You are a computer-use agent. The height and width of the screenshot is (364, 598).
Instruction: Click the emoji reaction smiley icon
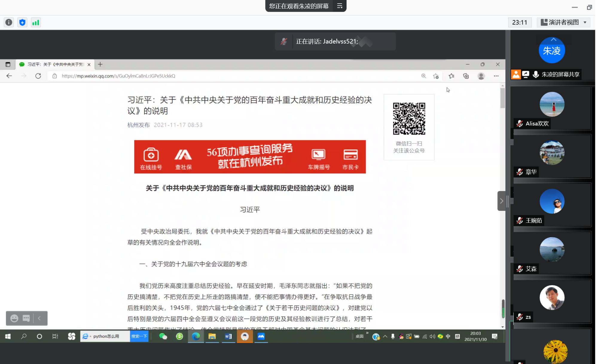pyautogui.click(x=14, y=318)
